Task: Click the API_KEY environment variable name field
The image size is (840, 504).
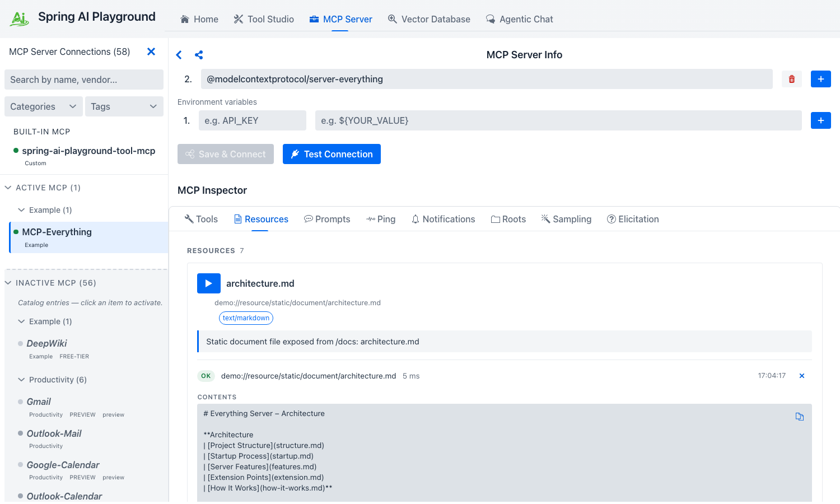Action: 253,120
